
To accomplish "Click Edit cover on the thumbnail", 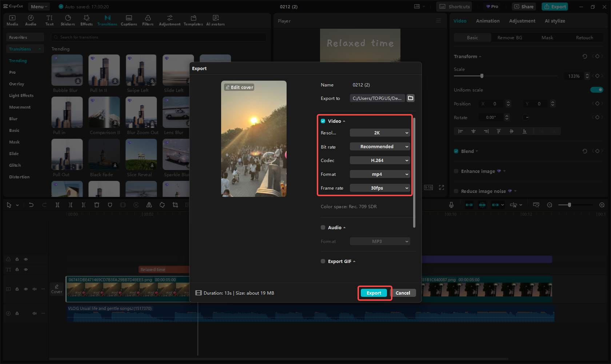I will (239, 88).
